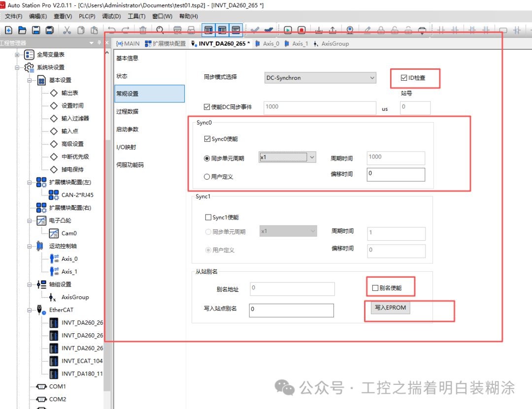Open the 调试(D) menu
This screenshot has width=532, height=409.
coord(111,16)
